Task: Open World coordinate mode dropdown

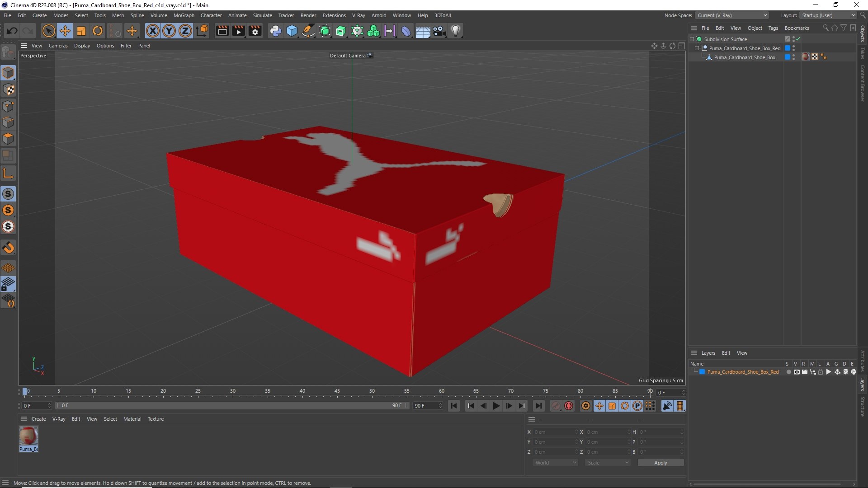Action: [555, 463]
